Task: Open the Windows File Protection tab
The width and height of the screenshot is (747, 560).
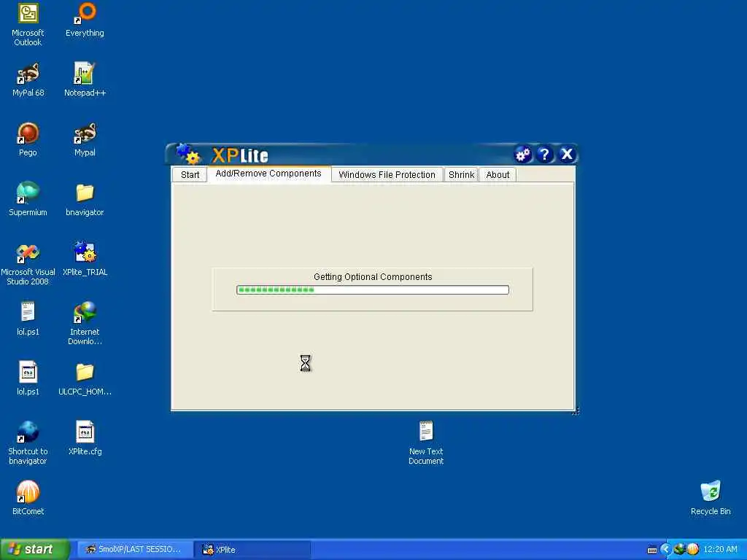Action: [x=387, y=175]
